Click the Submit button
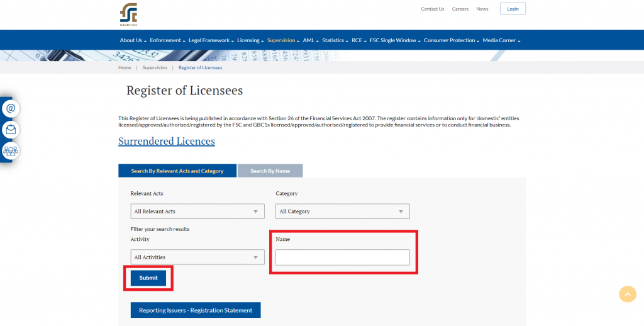The image size is (644, 326). 148,278
